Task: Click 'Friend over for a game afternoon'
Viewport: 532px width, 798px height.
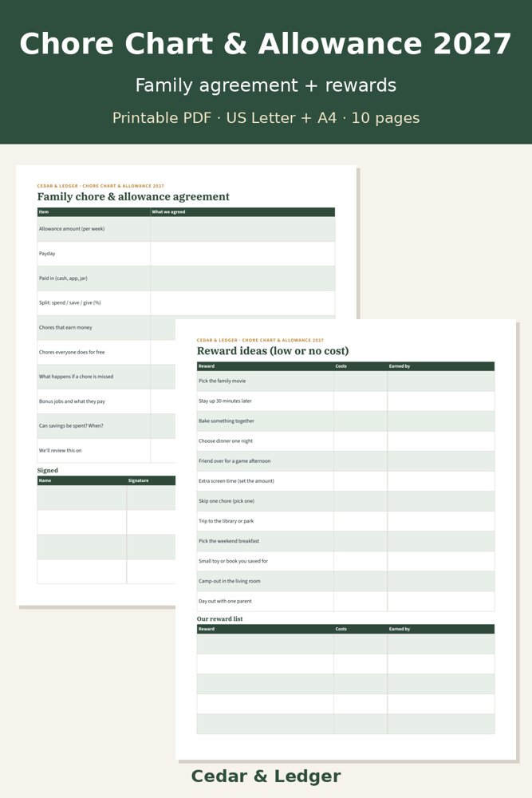Action: point(234,461)
